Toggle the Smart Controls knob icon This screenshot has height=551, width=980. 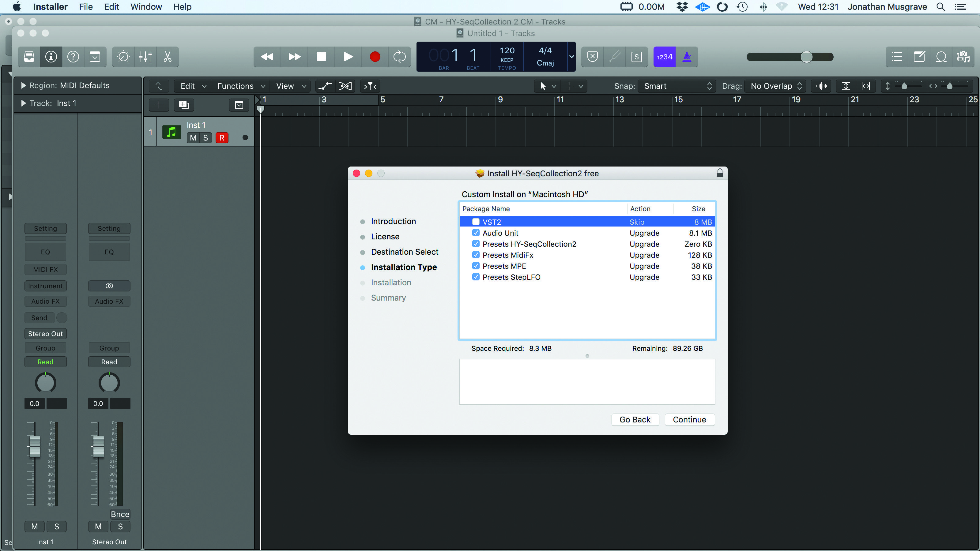[x=123, y=57]
